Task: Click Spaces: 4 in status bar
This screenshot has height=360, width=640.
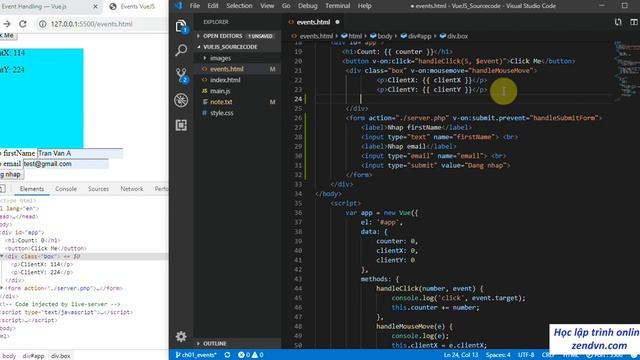Action: pyautogui.click(x=498, y=355)
